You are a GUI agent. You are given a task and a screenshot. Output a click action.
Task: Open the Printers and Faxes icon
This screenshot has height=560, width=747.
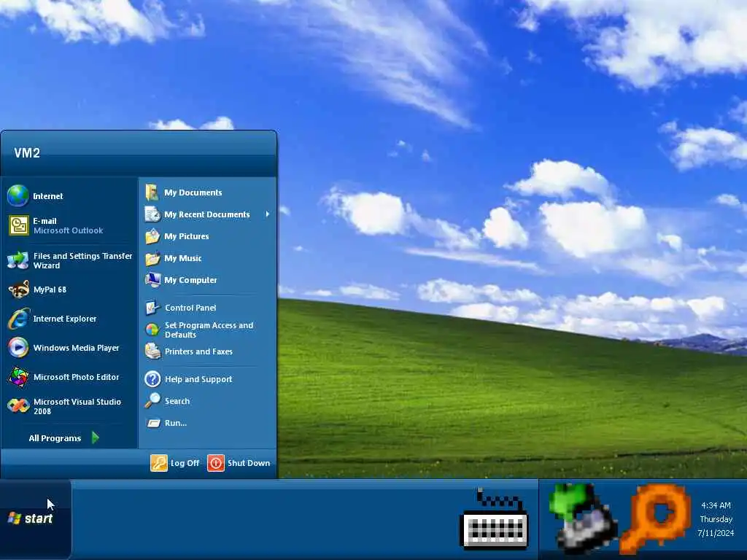pyautogui.click(x=153, y=351)
